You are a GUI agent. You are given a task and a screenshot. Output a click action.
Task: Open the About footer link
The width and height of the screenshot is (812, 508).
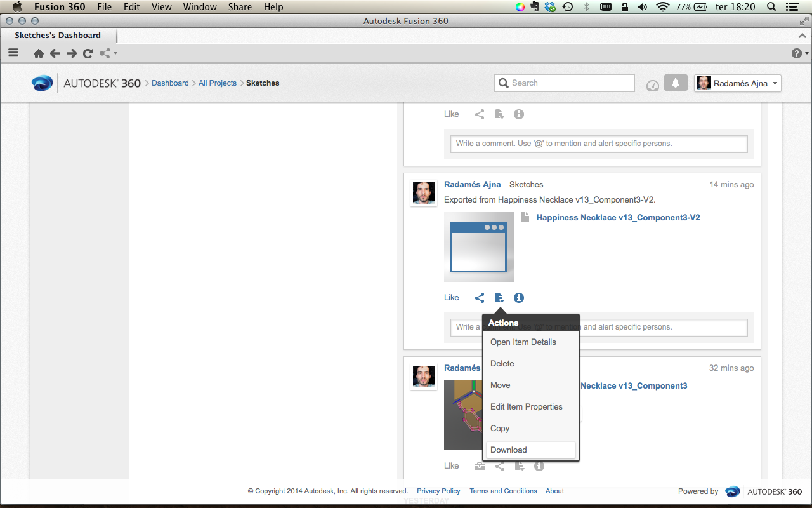click(x=554, y=491)
